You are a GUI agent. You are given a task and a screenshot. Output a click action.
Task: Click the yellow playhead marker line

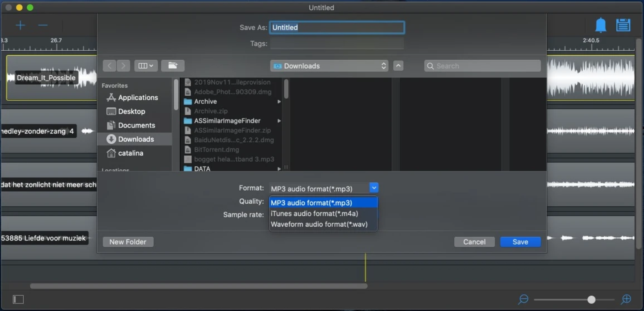pyautogui.click(x=365, y=267)
